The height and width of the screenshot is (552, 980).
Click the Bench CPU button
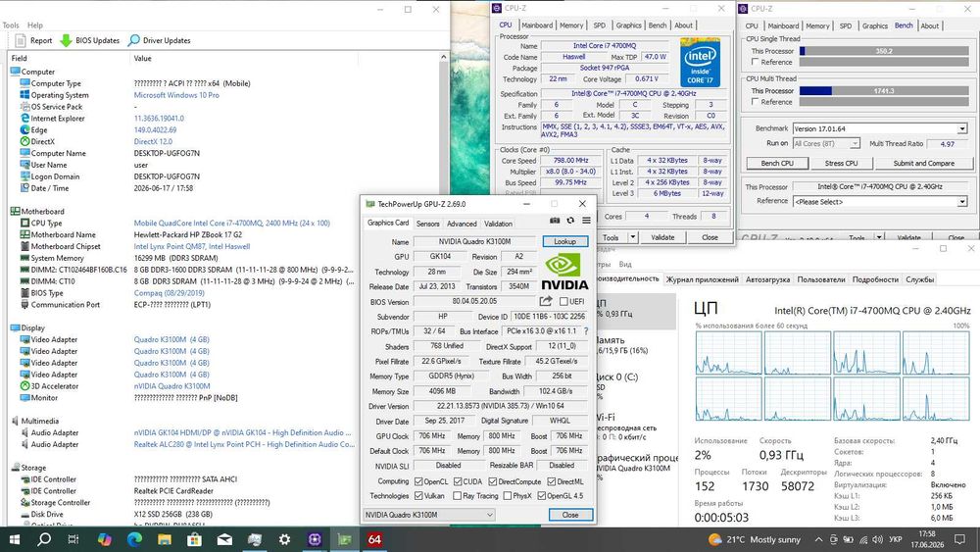[x=777, y=163]
